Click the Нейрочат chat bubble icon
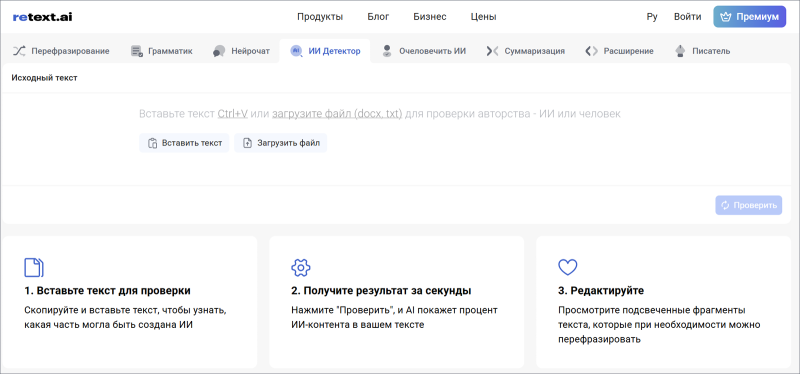The width and height of the screenshot is (800, 374). 219,51
